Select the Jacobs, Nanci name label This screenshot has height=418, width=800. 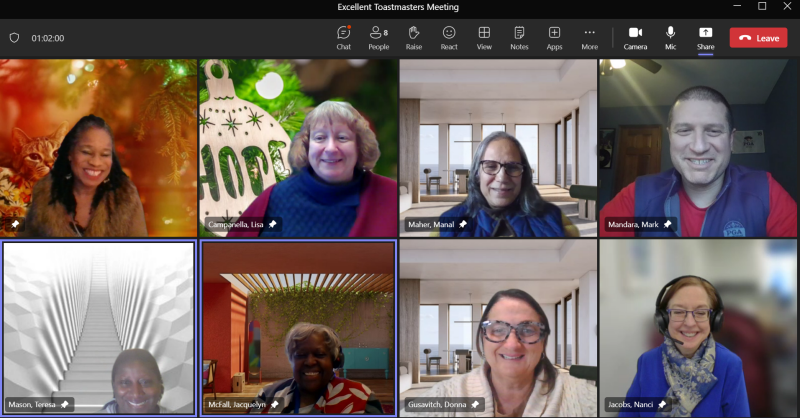click(630, 405)
